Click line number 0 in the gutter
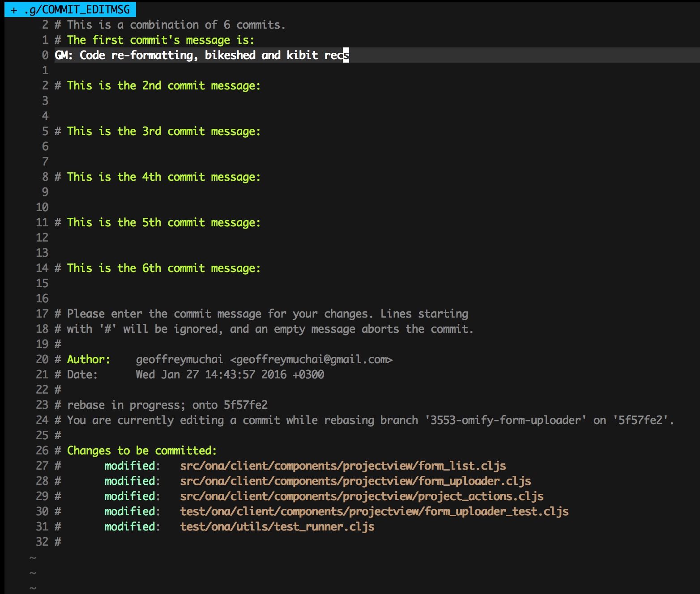Viewport: 700px width, 594px height. tap(44, 55)
